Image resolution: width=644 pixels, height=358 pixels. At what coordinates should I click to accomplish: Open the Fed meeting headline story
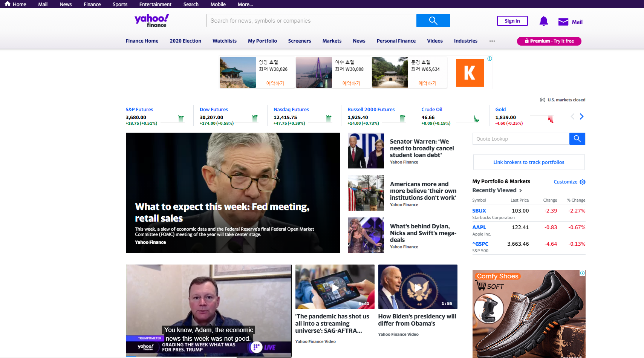222,213
